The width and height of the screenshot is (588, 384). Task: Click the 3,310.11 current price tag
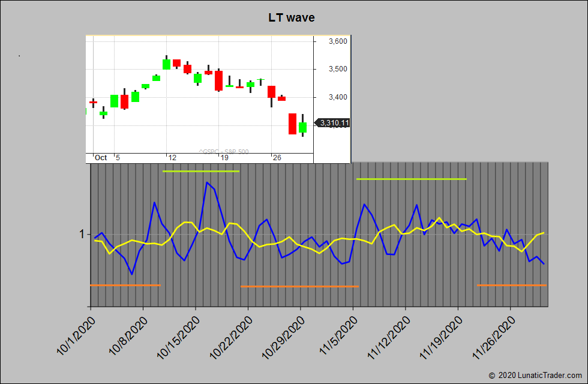click(x=334, y=123)
